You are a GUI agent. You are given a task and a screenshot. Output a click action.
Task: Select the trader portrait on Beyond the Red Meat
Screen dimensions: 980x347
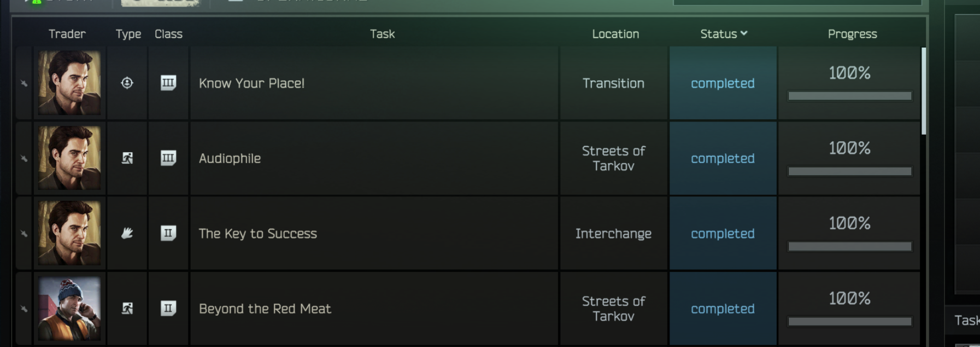click(x=69, y=309)
